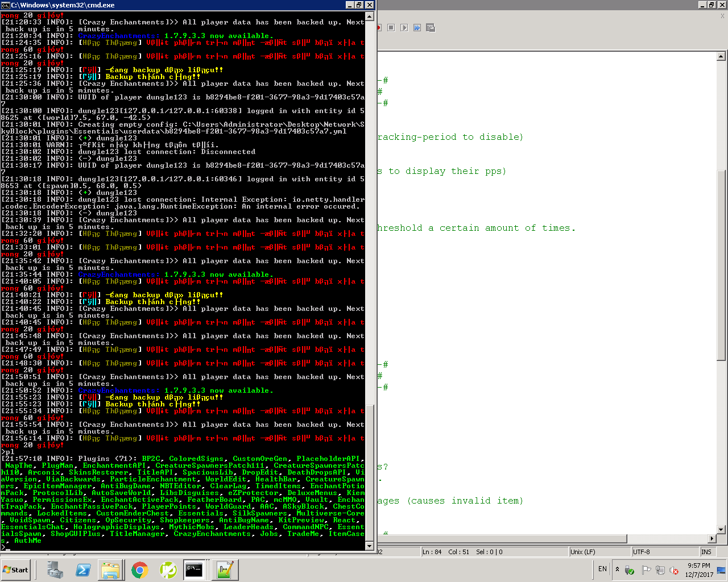
Task: Open the Start menu
Action: click(x=16, y=569)
